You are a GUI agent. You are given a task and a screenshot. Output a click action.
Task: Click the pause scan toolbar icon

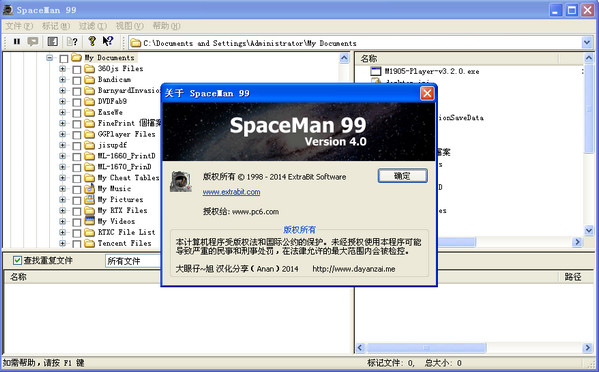(x=16, y=41)
